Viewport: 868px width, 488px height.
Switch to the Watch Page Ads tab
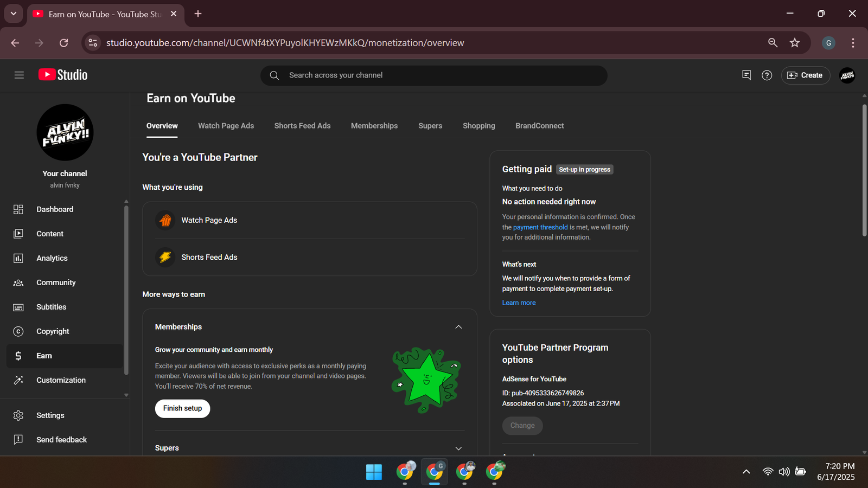(226, 126)
